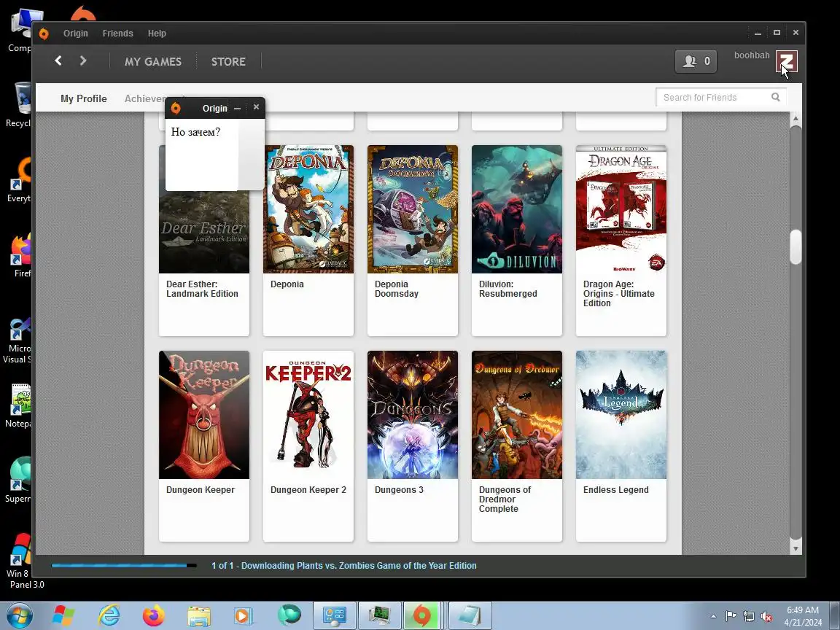Screen dimensions: 840x630
Task: Open the friends list counter button
Action: click(x=696, y=61)
